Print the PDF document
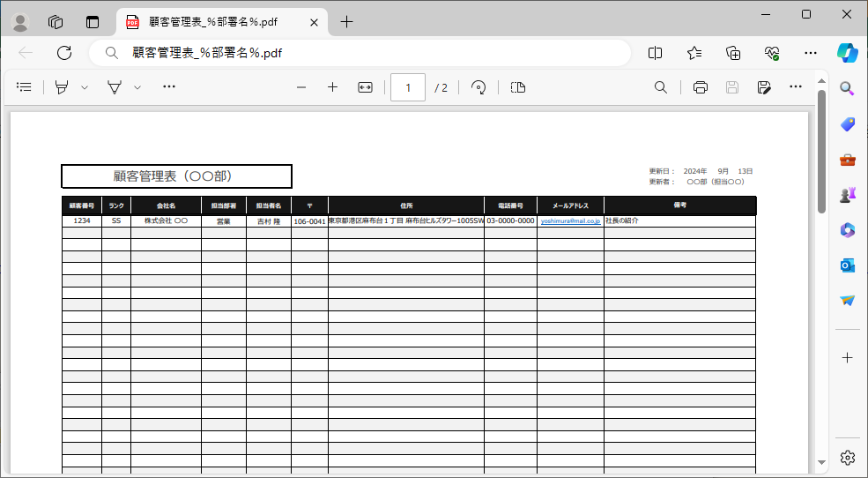 click(701, 87)
